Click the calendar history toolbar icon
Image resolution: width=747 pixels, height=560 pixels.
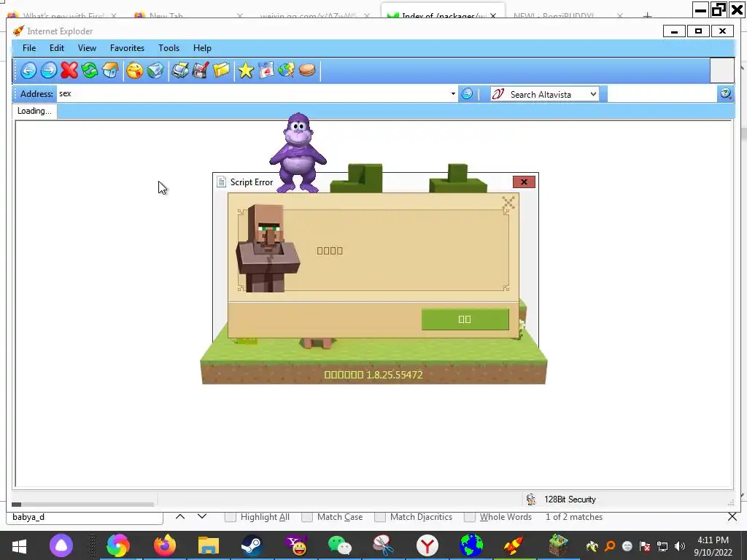pos(266,71)
